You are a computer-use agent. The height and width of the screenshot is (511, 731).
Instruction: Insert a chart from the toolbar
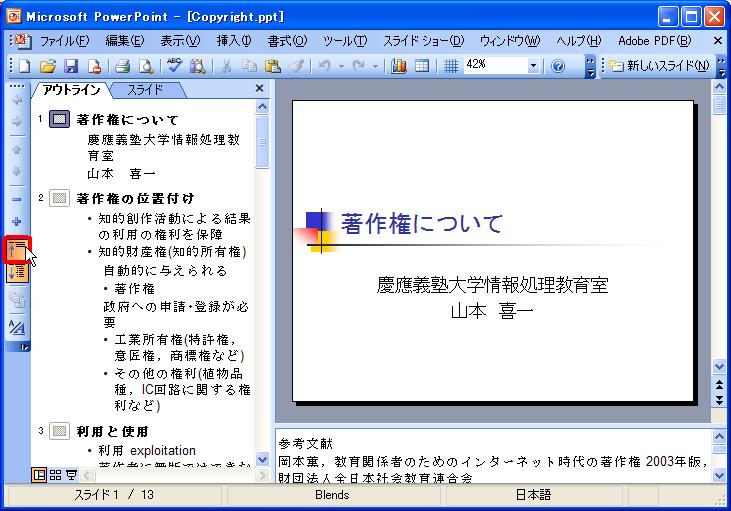[399, 66]
